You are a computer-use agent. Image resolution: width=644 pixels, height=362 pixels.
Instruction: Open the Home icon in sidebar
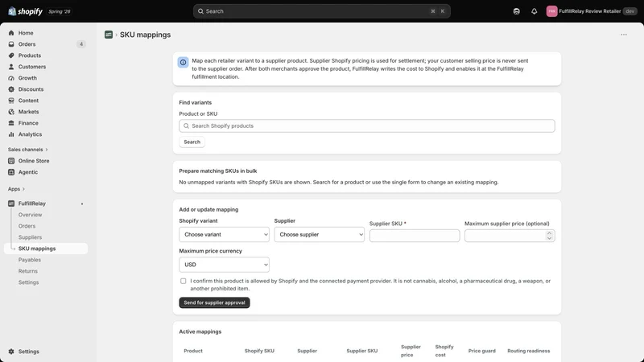[x=11, y=33]
